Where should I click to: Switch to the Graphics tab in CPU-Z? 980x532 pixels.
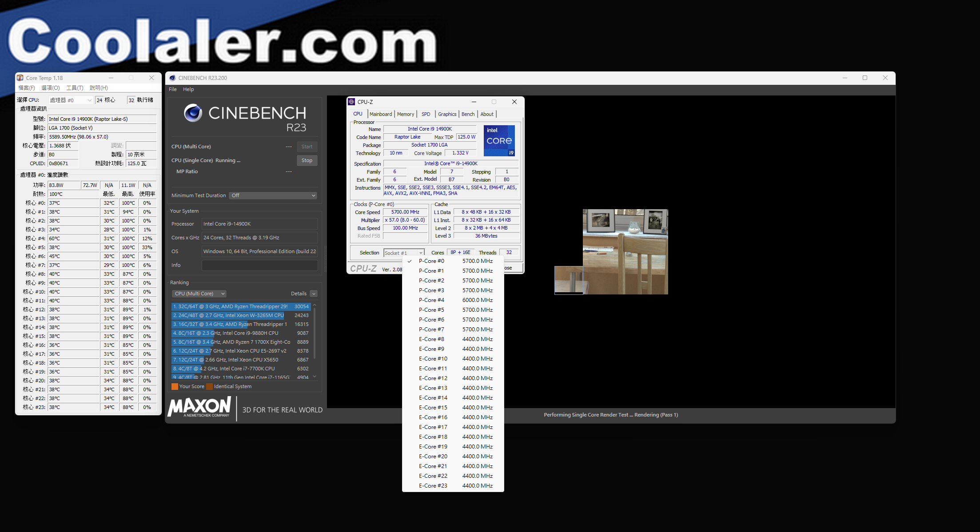[447, 114]
